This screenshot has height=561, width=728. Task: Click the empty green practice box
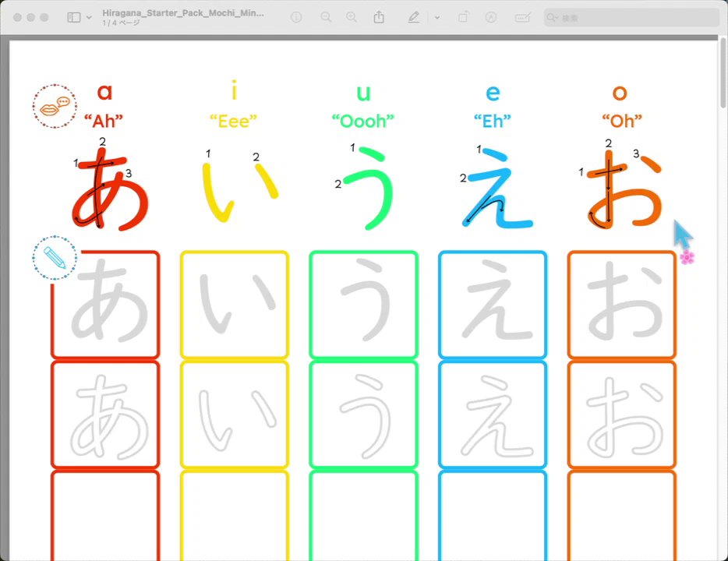(363, 516)
